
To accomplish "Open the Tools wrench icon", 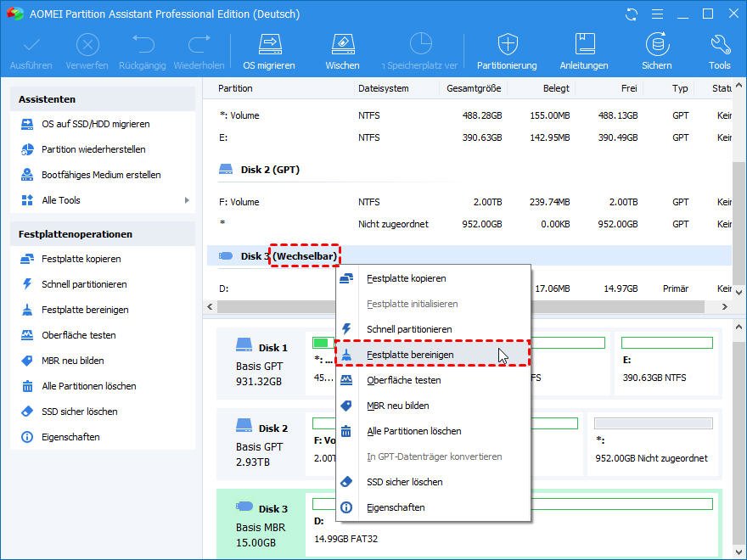I will coord(720,44).
